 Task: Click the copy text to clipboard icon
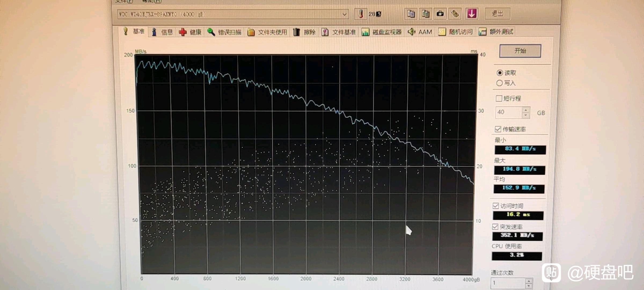411,14
